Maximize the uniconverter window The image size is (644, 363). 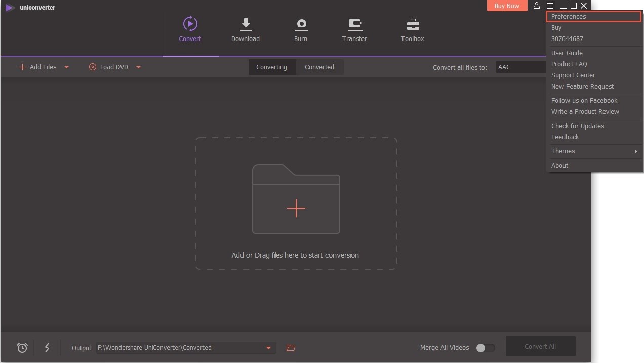pyautogui.click(x=574, y=6)
